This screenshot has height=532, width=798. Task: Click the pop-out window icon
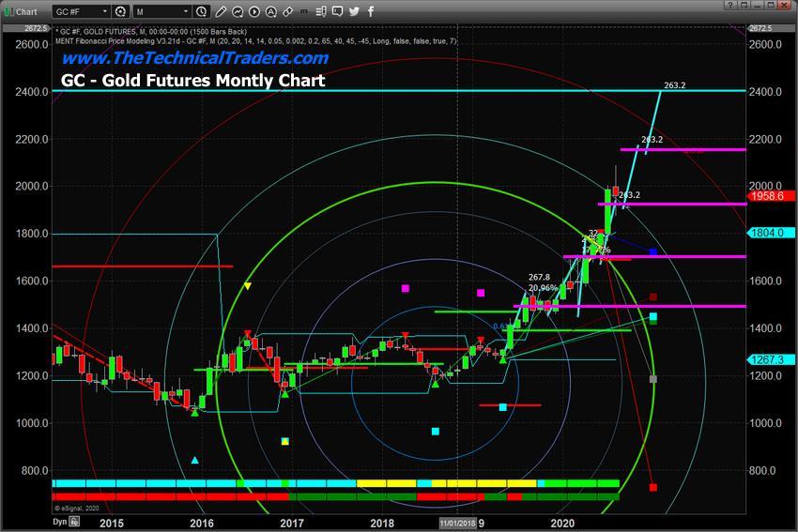coord(744,5)
